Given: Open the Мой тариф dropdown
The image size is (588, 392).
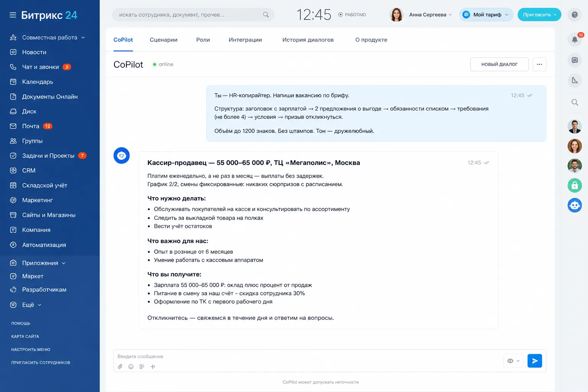Looking at the screenshot, I should click(486, 15).
